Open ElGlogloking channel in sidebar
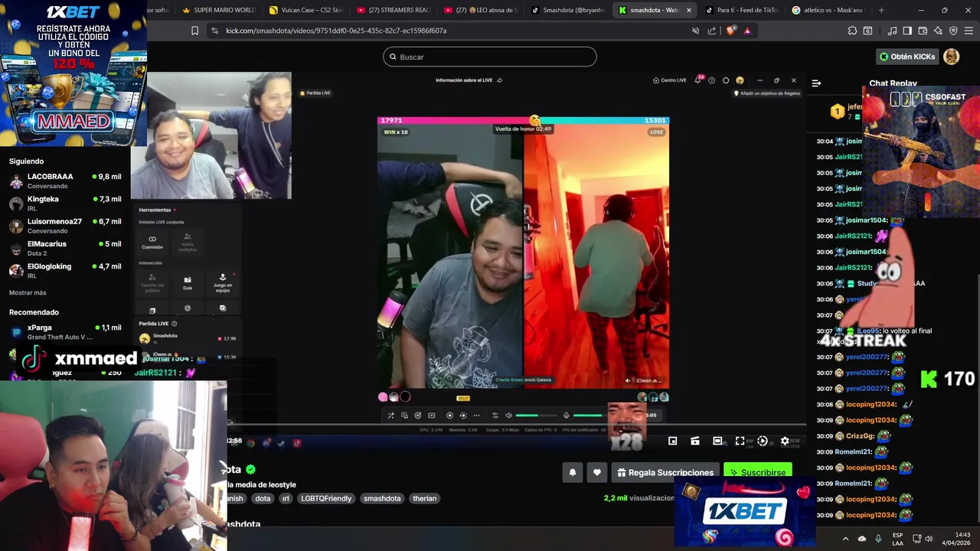Image resolution: width=980 pixels, height=551 pixels. coord(65,270)
